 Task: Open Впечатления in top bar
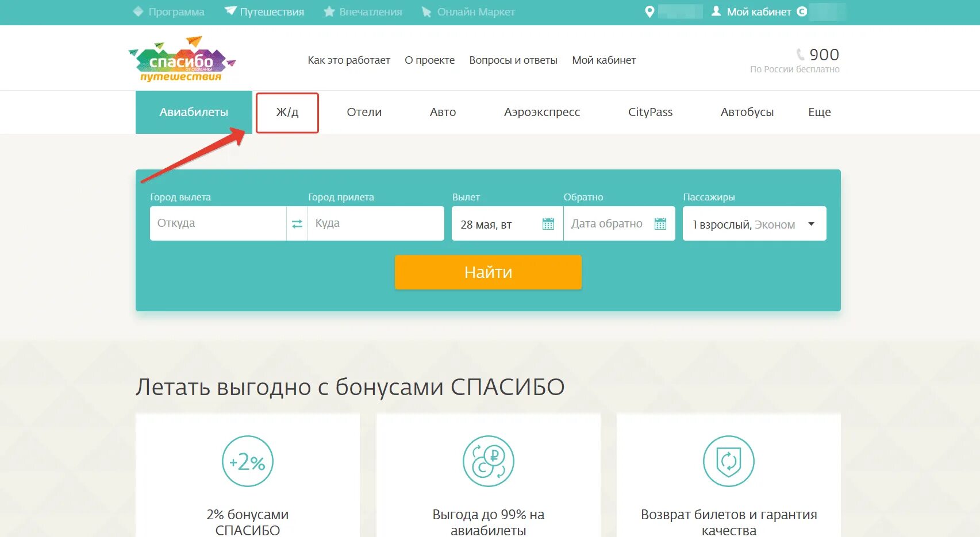(x=371, y=11)
